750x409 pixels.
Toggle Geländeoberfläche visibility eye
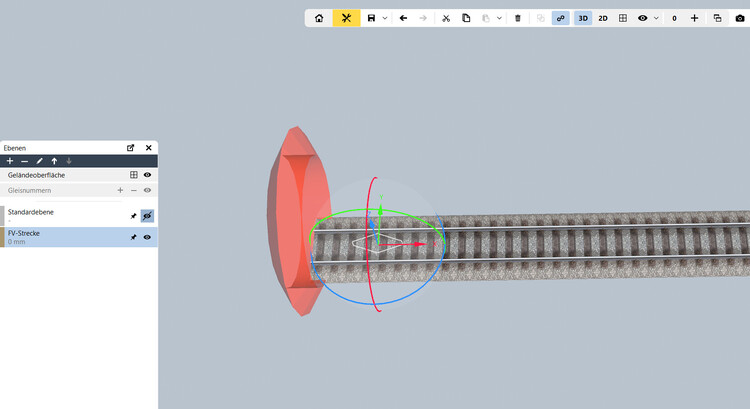(x=147, y=175)
